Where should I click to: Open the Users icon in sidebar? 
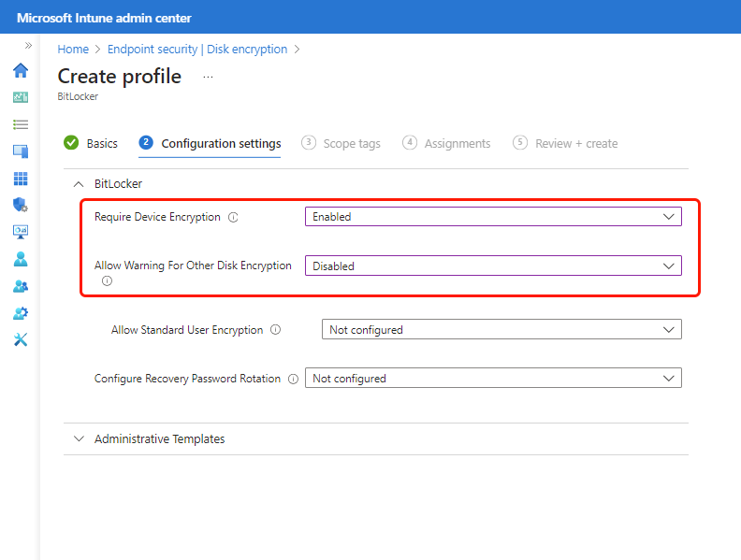(x=21, y=259)
